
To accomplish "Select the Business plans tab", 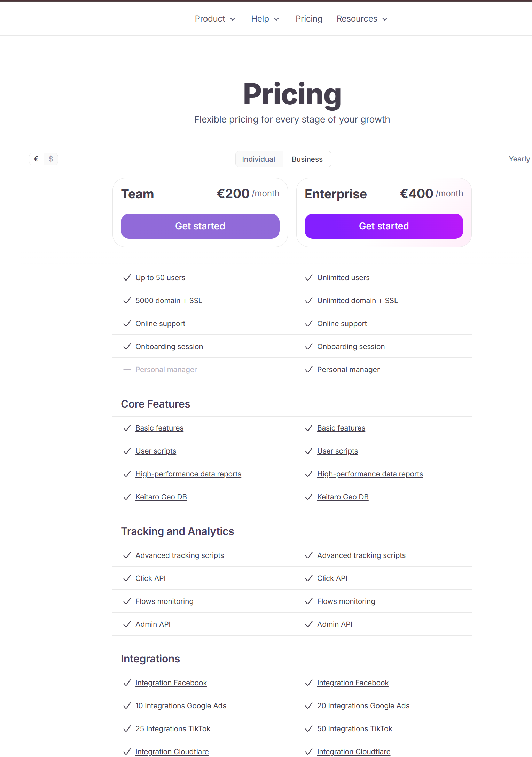I will tap(307, 159).
